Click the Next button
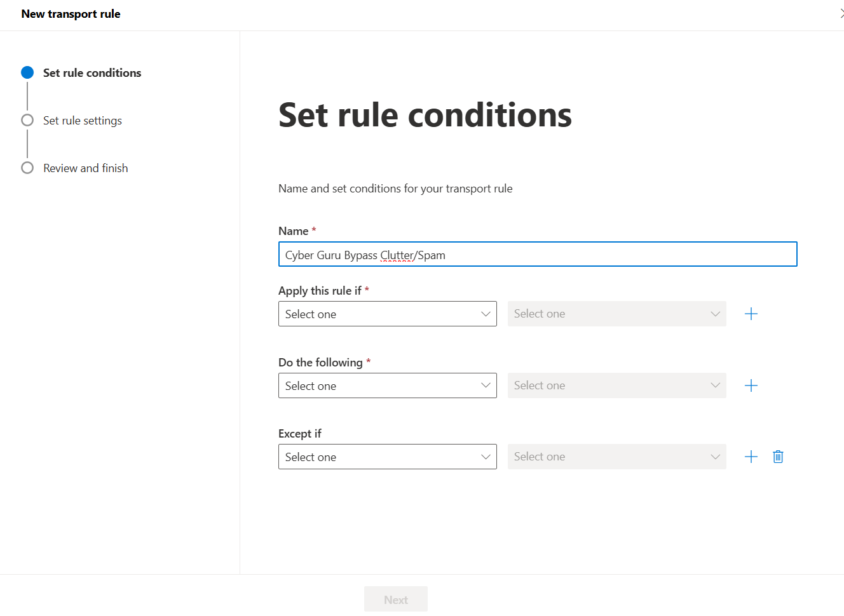The width and height of the screenshot is (844, 616). pyautogui.click(x=396, y=599)
